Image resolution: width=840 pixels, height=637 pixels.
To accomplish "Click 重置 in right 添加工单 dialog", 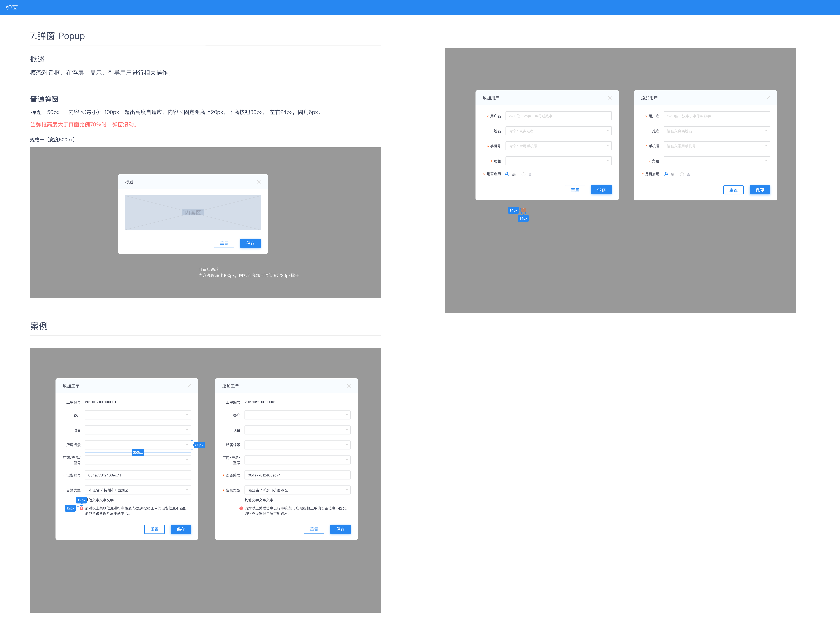I will pyautogui.click(x=314, y=529).
